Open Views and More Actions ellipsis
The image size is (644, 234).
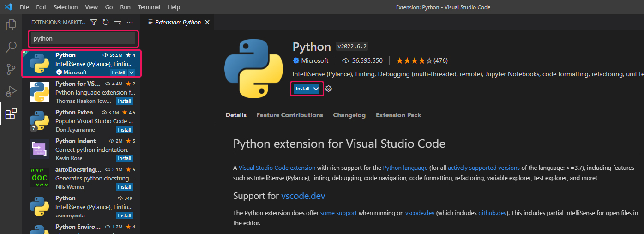click(x=130, y=22)
